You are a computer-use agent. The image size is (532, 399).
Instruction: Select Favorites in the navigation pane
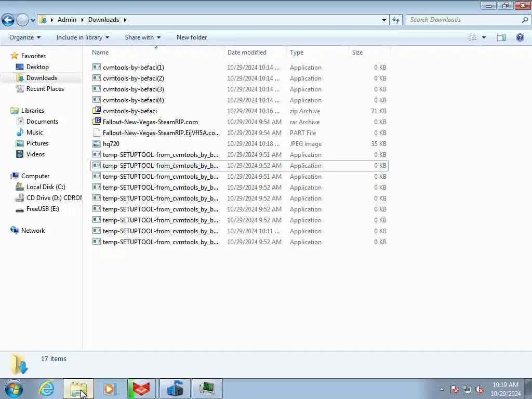click(x=33, y=56)
